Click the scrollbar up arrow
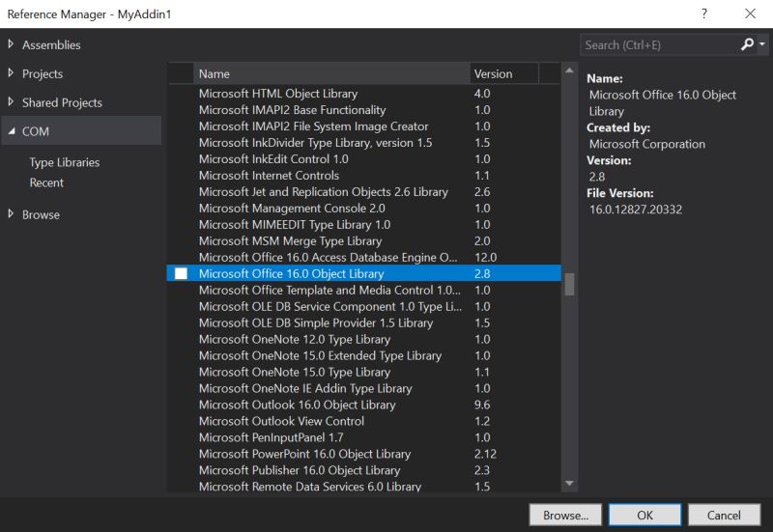773x532 pixels. (x=569, y=70)
